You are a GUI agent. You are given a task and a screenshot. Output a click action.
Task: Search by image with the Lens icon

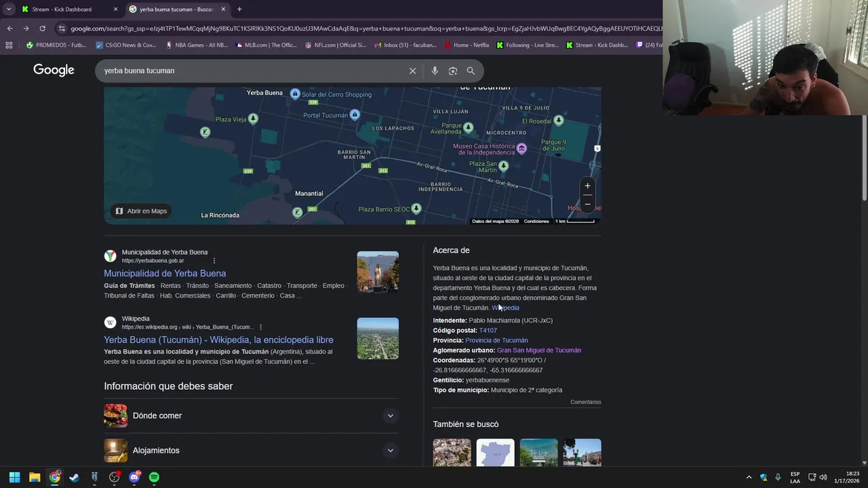[x=453, y=70]
